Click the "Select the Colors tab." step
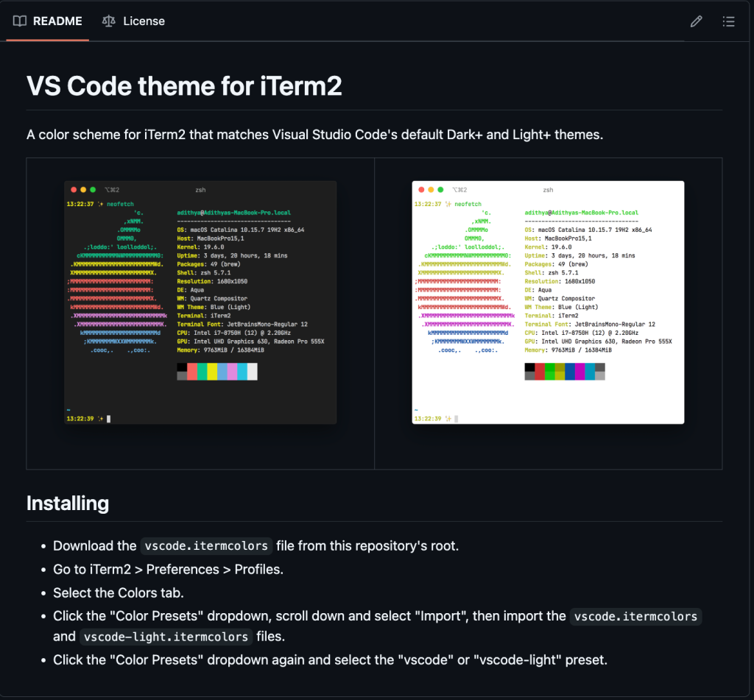This screenshot has height=700, width=754. pos(119,593)
